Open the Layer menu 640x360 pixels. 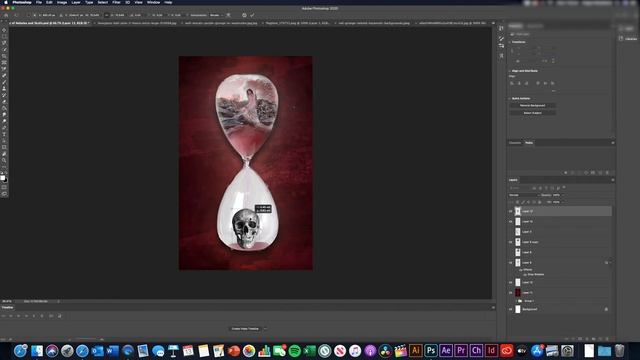tap(76, 2)
